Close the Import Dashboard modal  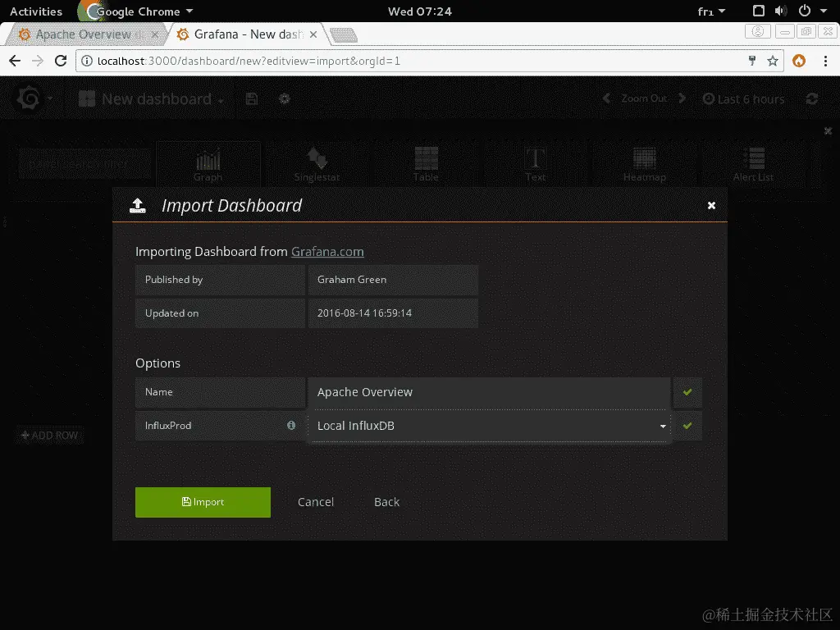click(711, 206)
